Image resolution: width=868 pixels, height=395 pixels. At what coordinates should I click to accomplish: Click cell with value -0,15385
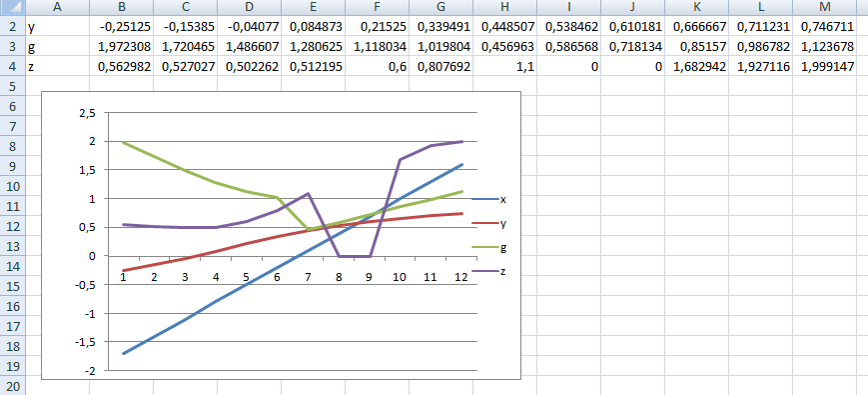(186, 25)
